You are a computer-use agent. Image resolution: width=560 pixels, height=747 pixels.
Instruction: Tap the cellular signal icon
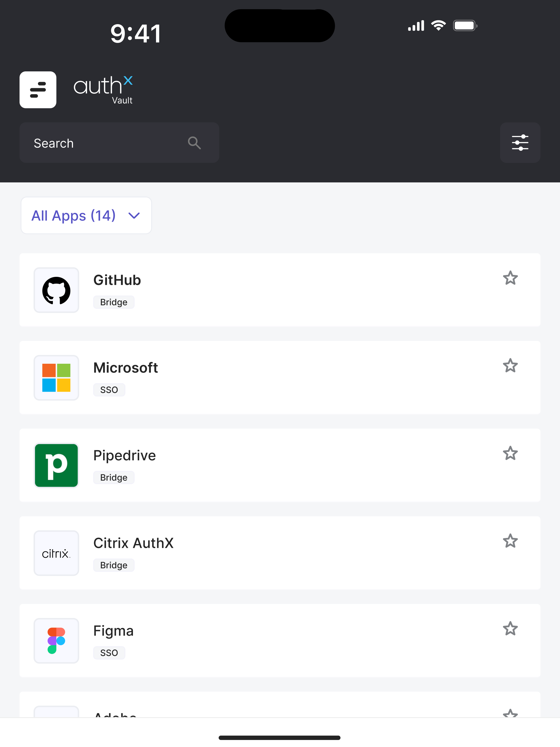(x=416, y=26)
